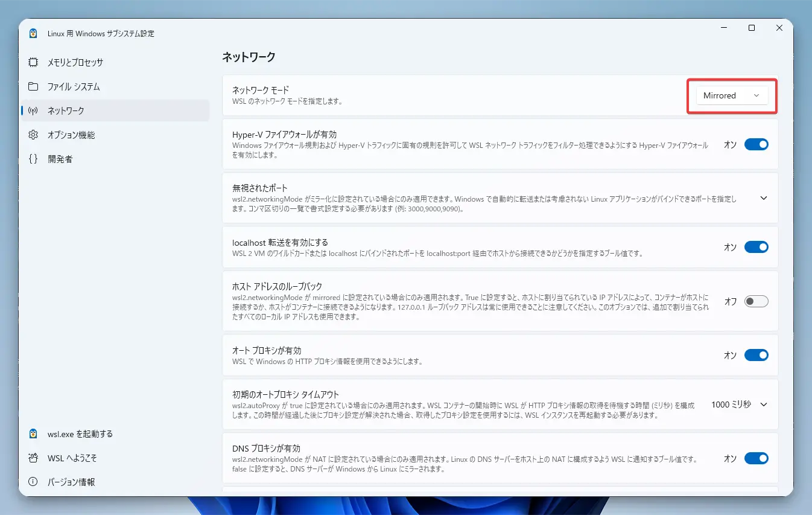The height and width of the screenshot is (515, 812).
Task: Go to the オプション機能 page
Action: pyautogui.click(x=71, y=135)
